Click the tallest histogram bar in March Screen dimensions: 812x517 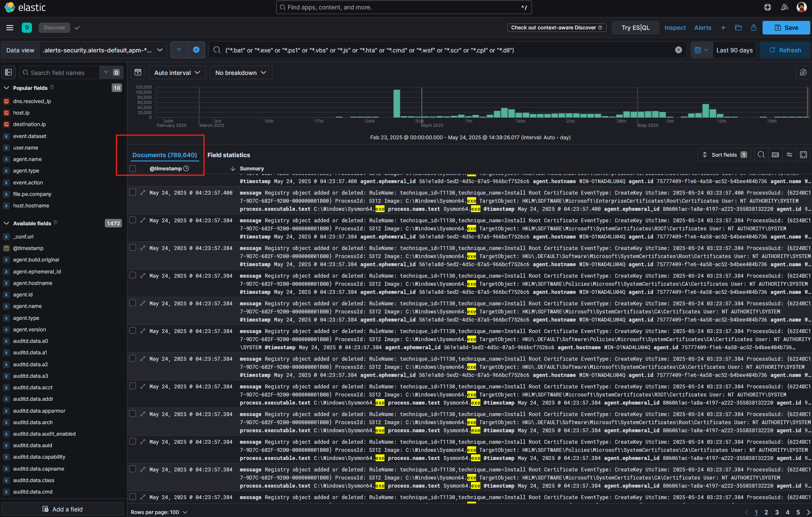(397, 103)
